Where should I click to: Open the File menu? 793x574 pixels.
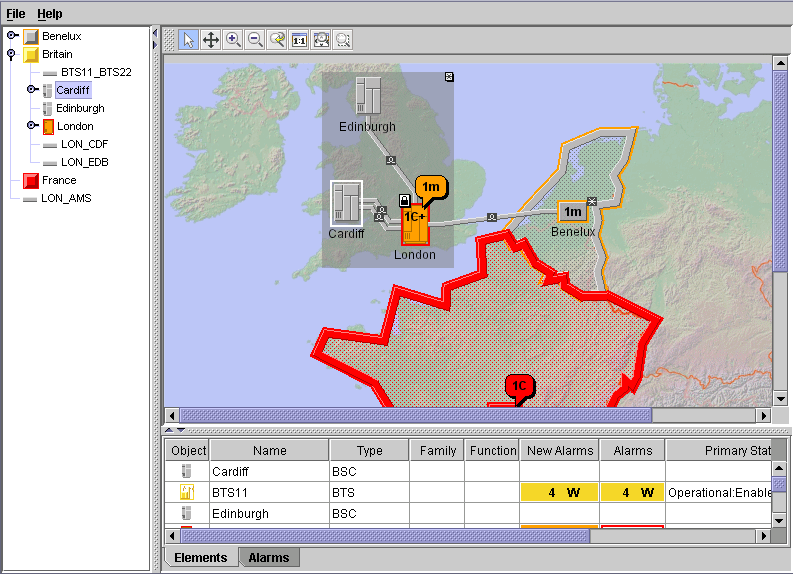coord(16,14)
